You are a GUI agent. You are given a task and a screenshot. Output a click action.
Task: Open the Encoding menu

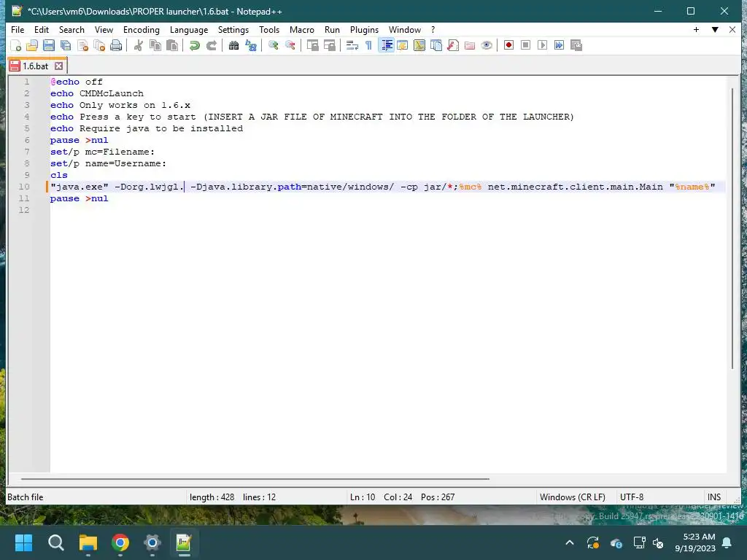click(141, 29)
